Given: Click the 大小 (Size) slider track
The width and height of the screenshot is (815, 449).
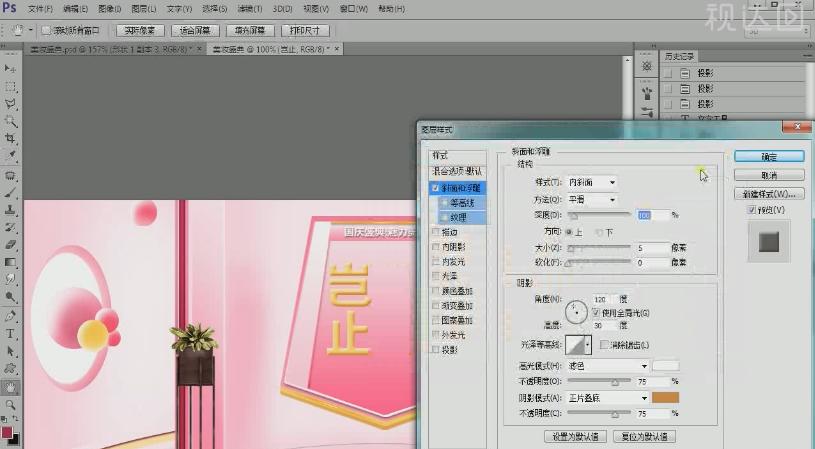Looking at the screenshot, I should click(599, 248).
